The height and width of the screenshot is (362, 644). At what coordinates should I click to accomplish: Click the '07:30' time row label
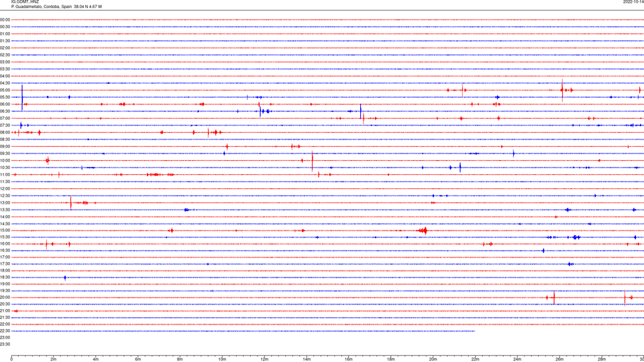click(5, 125)
